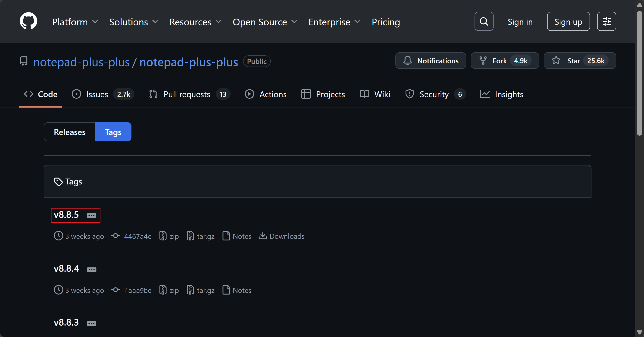The width and height of the screenshot is (644, 337).
Task: Download v8.8.5 tar.gz archive
Action: [200, 236]
